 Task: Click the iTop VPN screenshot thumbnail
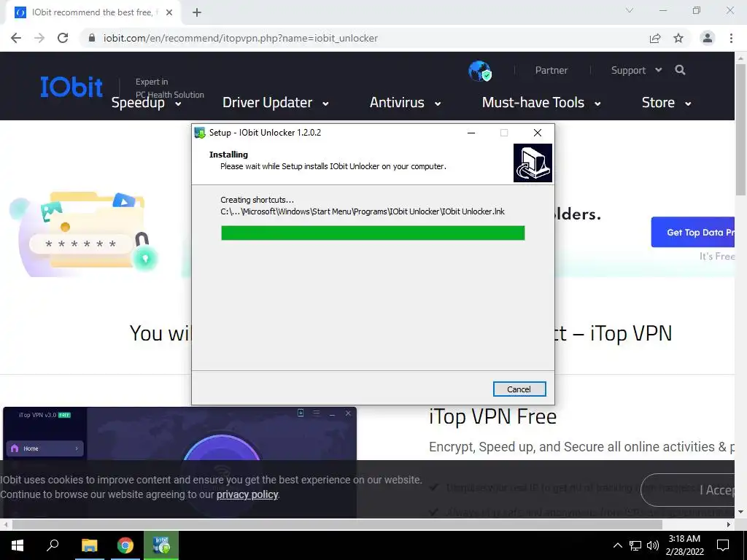(179, 462)
